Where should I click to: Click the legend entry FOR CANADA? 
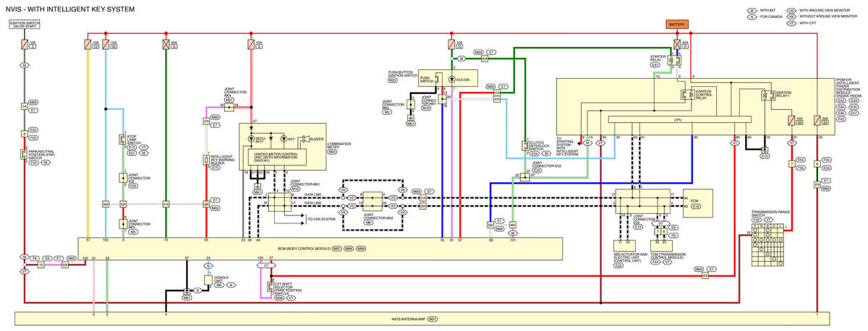coord(771,17)
